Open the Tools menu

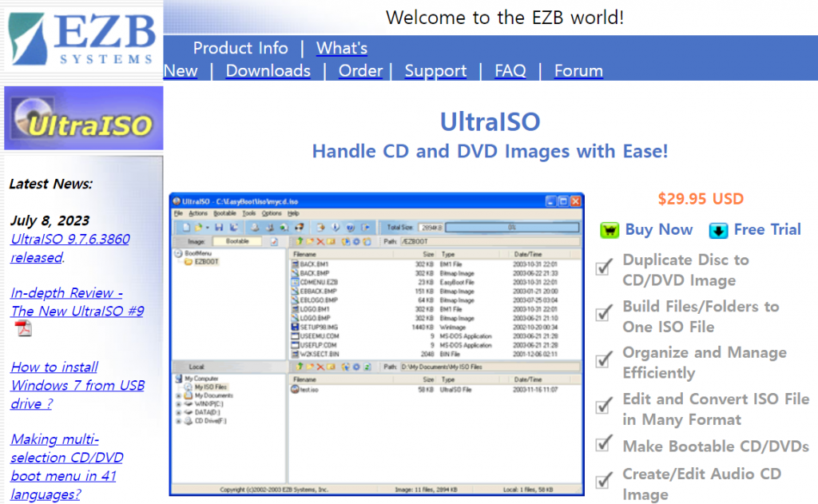249,213
